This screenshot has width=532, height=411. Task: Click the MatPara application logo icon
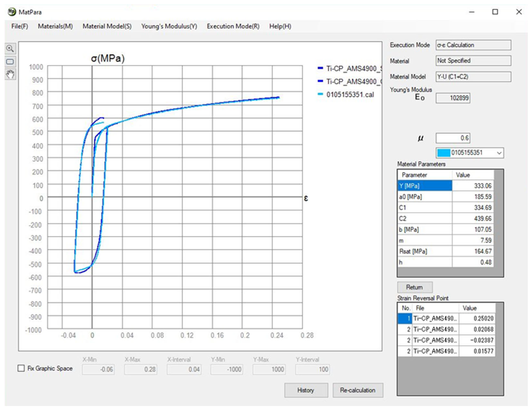(x=11, y=12)
